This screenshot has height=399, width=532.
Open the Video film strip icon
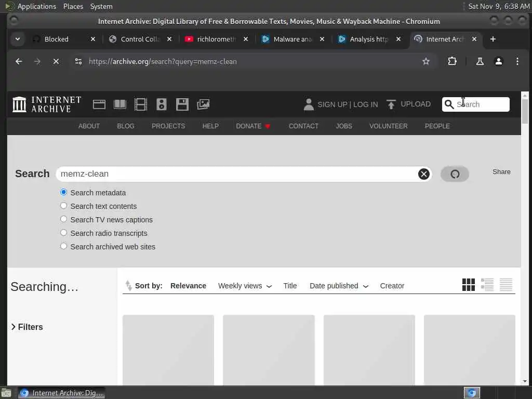click(140, 104)
